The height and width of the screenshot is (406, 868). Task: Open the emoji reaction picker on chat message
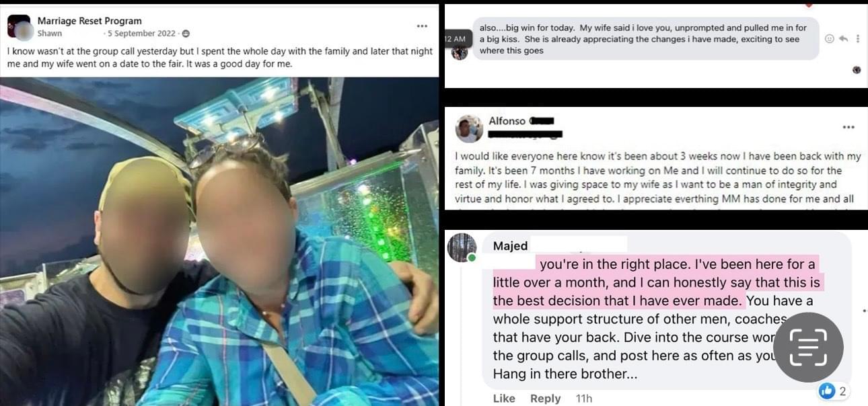point(830,39)
